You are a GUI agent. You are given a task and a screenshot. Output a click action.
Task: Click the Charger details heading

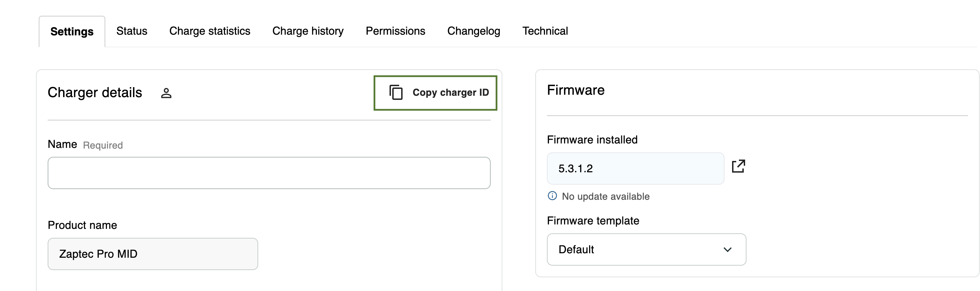pos(95,93)
